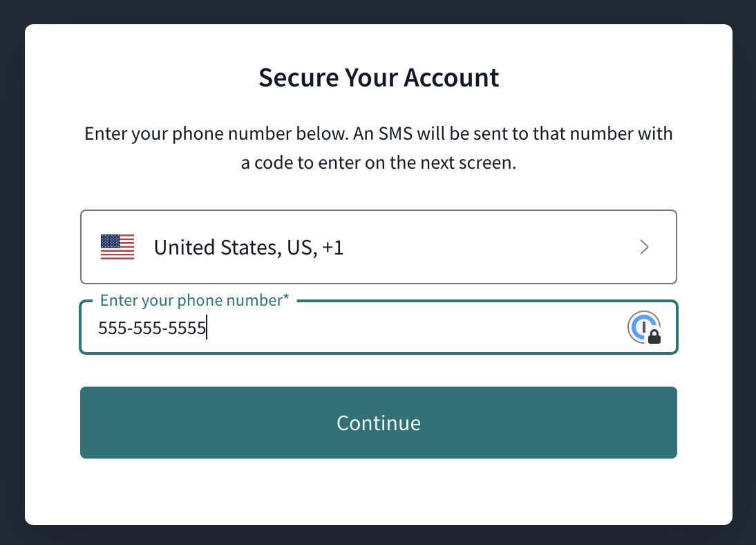Click the Secure Your Account heading
756x545 pixels.
point(379,77)
